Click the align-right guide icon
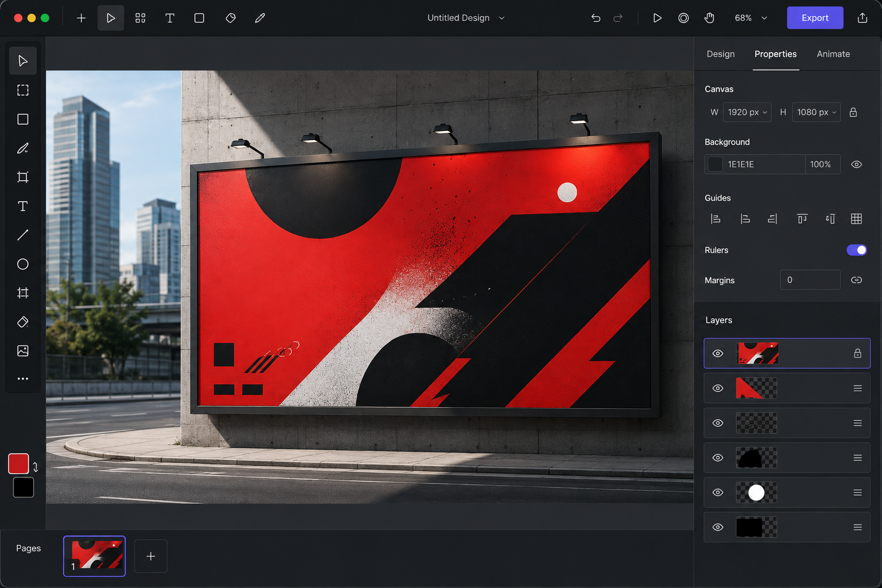The image size is (882, 588). pyautogui.click(x=772, y=219)
